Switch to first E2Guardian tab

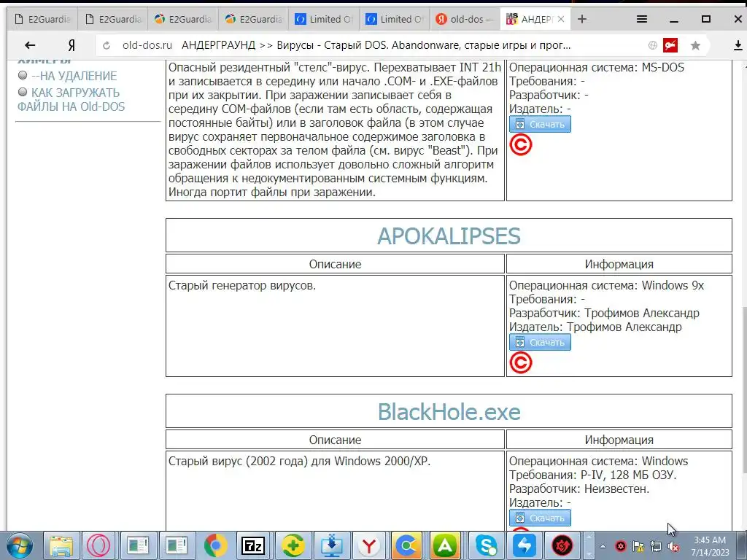[x=42, y=19]
